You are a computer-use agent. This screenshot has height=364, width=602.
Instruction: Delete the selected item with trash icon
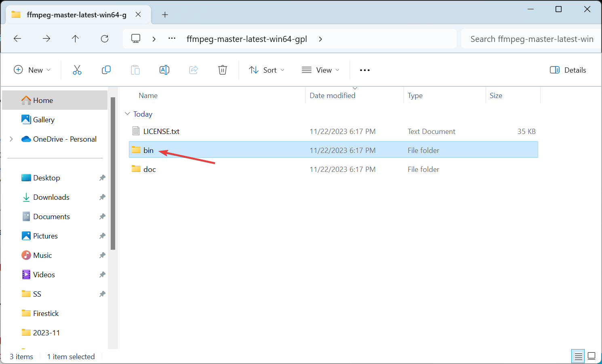[x=223, y=70]
